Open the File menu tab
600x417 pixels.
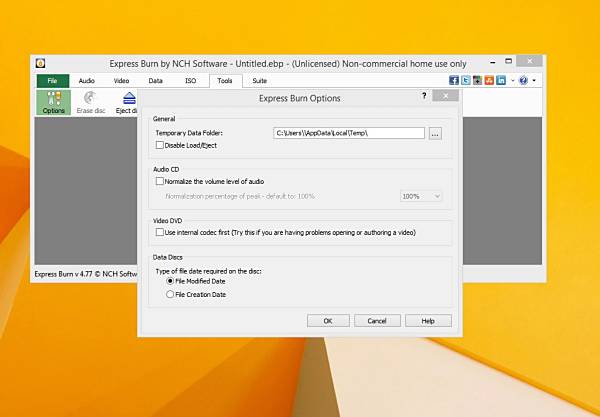click(53, 81)
